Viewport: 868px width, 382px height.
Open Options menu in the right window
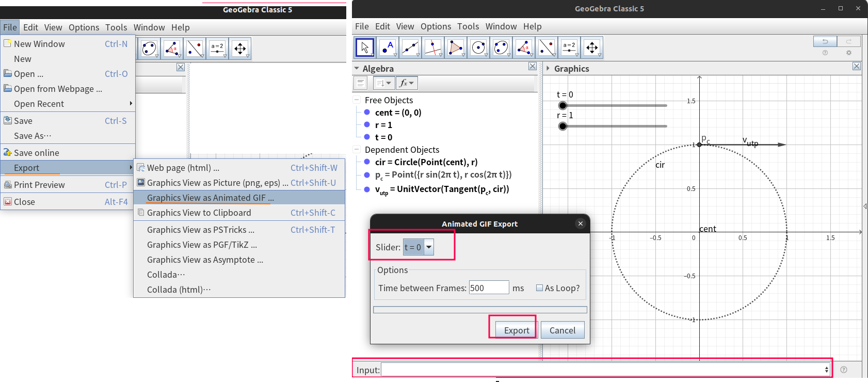[x=436, y=26]
